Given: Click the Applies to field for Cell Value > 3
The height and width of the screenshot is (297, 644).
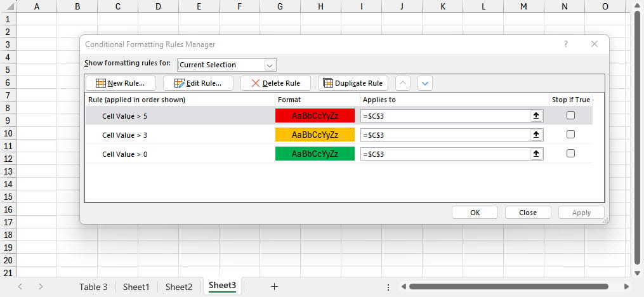Looking at the screenshot, I should (444, 135).
